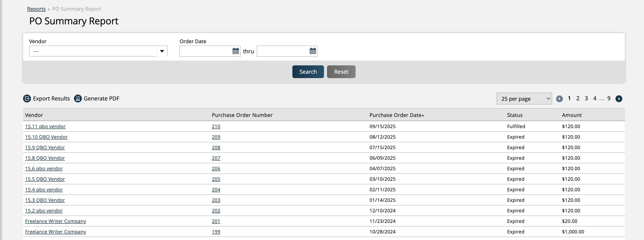Jump to results page 2
Screen dimensions: 644x240
[x=578, y=99]
